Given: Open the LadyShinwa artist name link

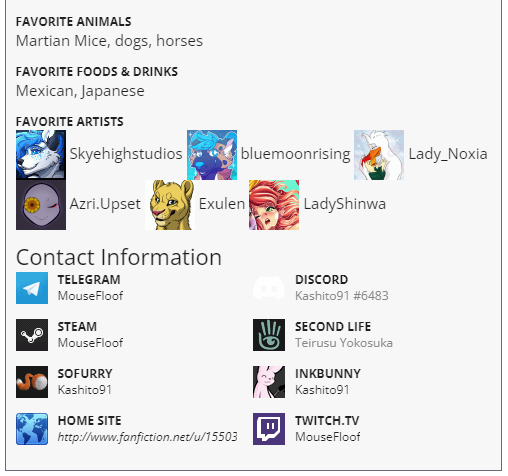Looking at the screenshot, I should (x=345, y=204).
